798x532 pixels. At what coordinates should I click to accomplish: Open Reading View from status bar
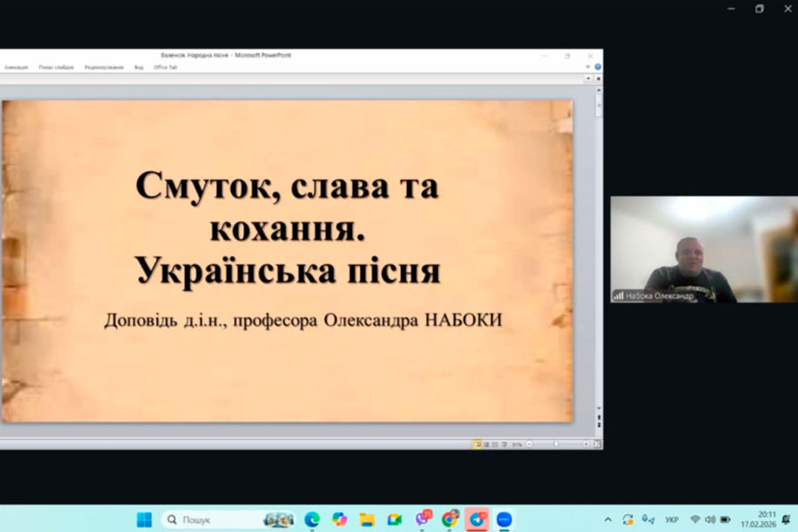coord(495,443)
